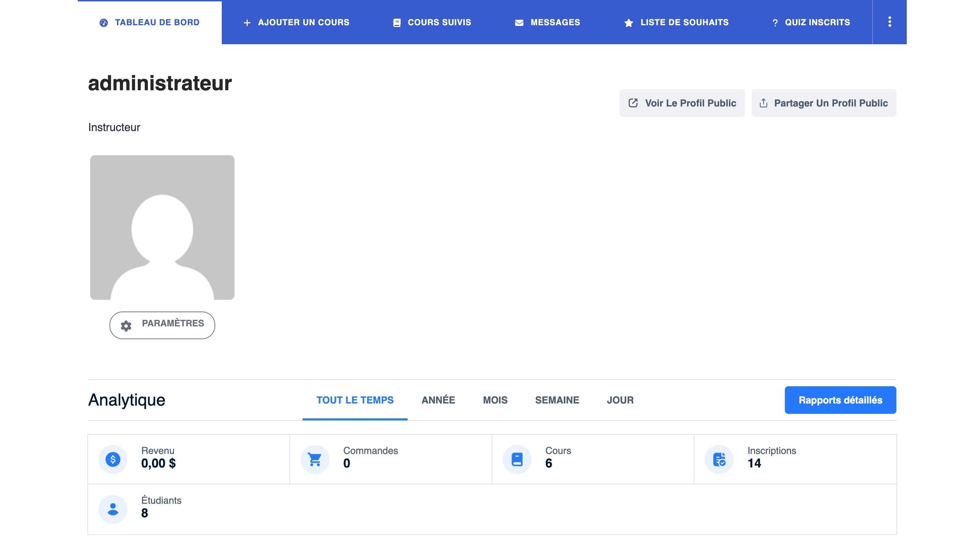Viewport: 980px width, 538px height.
Task: Click the share icon on Partager Un Profil Public
Action: pos(763,102)
